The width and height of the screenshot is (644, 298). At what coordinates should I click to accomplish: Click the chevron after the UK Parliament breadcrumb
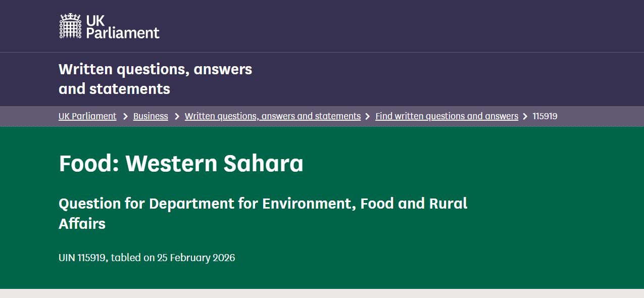pos(125,116)
